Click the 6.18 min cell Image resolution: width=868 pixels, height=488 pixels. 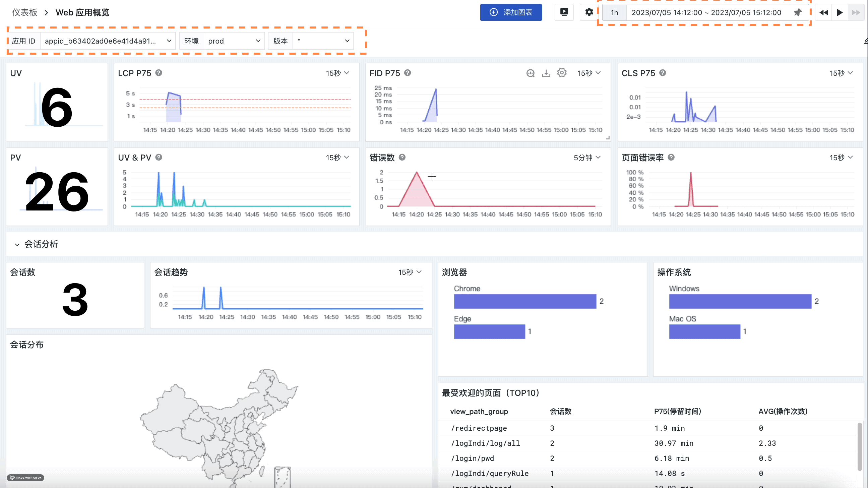(672, 459)
